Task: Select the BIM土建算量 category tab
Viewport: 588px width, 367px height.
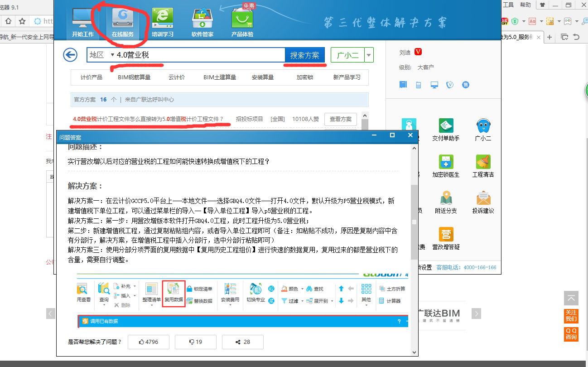Action: point(220,77)
